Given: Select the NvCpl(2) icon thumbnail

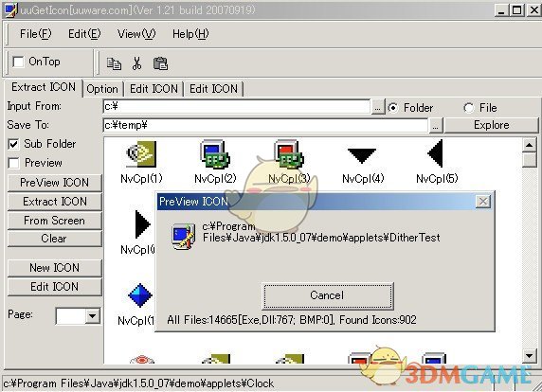Looking at the screenshot, I should coord(215,154).
